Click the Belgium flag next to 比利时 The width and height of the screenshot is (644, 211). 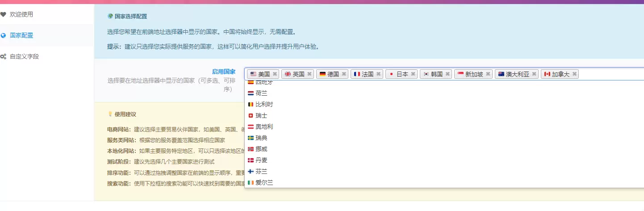pyautogui.click(x=251, y=104)
